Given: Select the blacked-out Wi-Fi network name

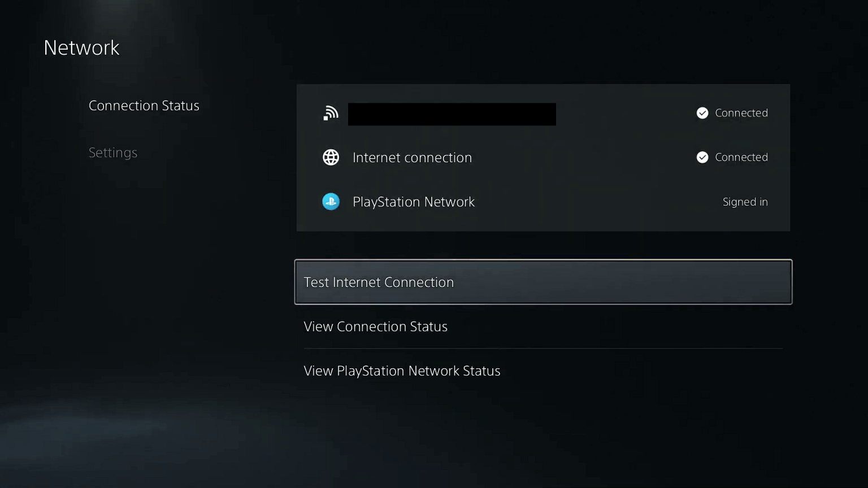Looking at the screenshot, I should [x=452, y=114].
